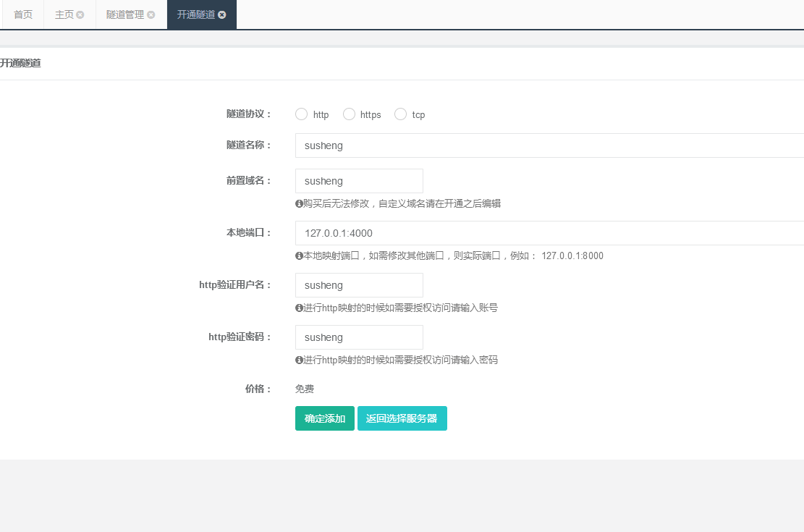Select the https protocol radio button
This screenshot has width=804, height=532.
349,114
